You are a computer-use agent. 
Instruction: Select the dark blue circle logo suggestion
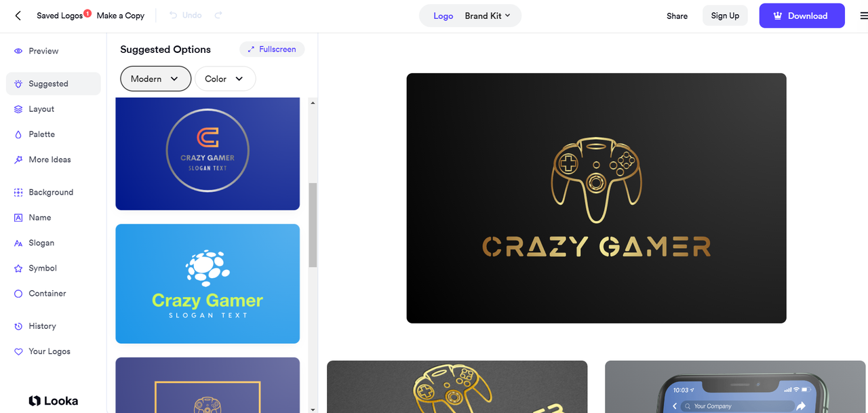(208, 154)
